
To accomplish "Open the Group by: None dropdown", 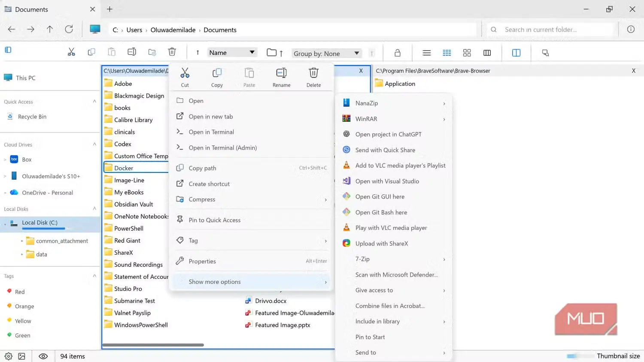I will click(x=326, y=53).
